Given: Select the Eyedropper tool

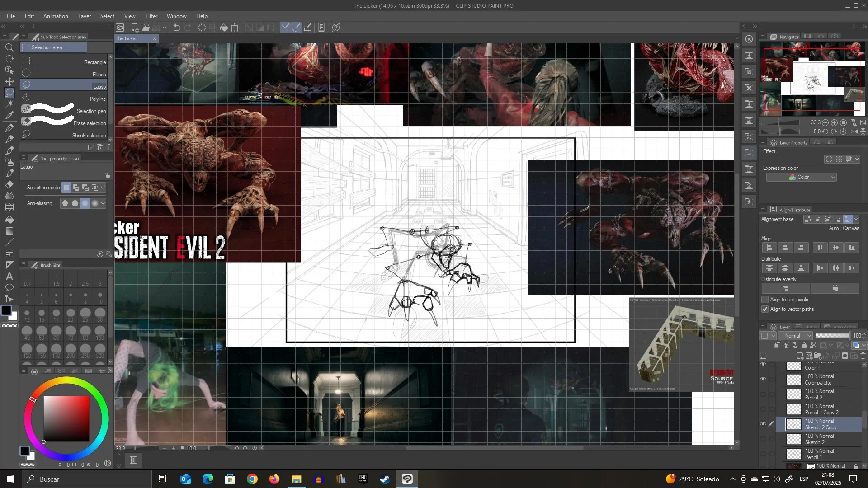Looking at the screenshot, I should click(9, 116).
